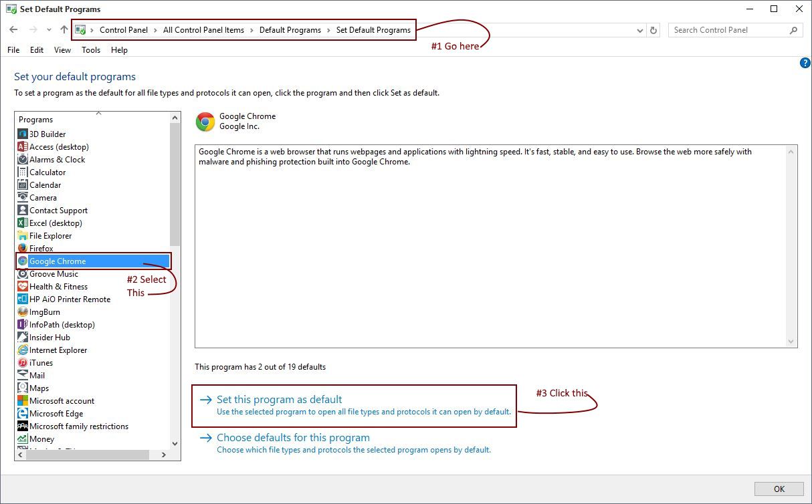Viewport: 812px width, 504px height.
Task: Click the Microsoft family restrictions icon
Action: point(23,426)
